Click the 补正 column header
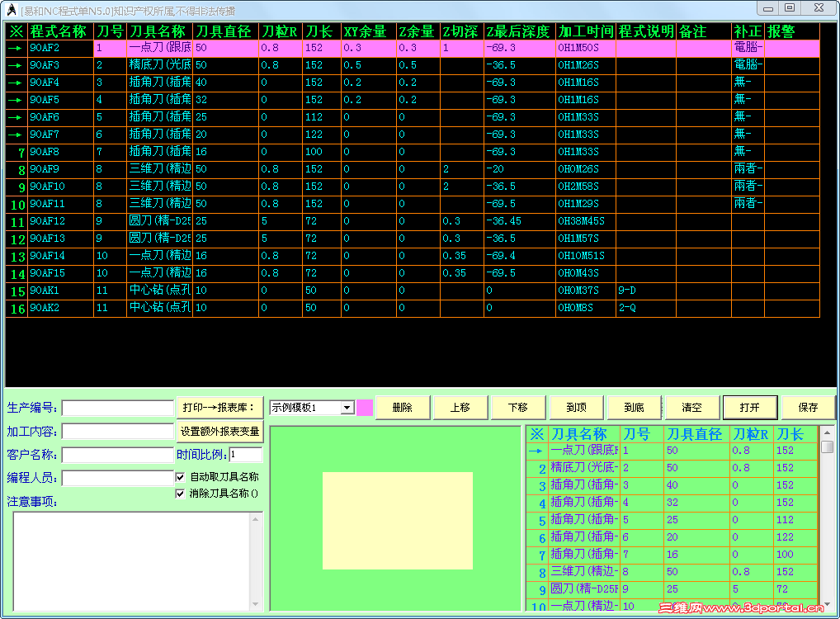840x619 pixels. click(x=748, y=31)
